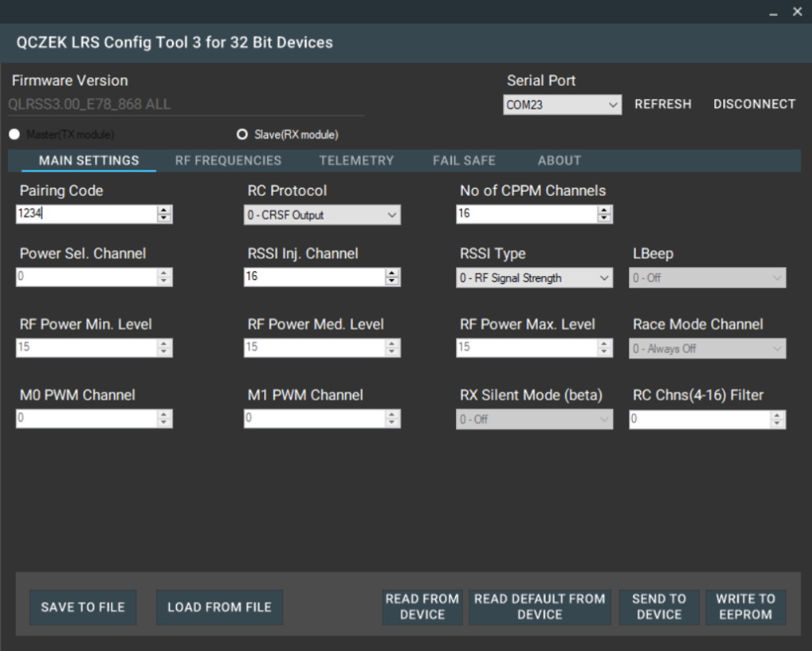Go to the About tab
The image size is (812, 651).
pos(559,160)
